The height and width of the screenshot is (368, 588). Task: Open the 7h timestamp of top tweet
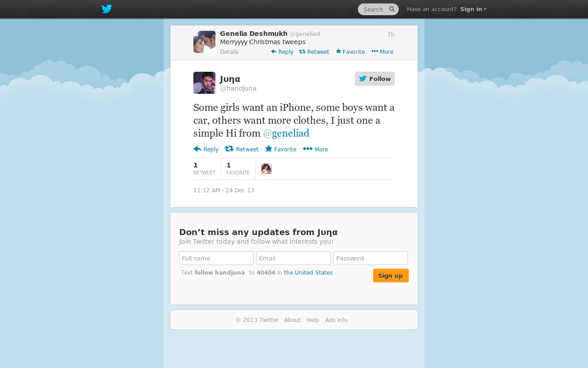(x=390, y=34)
